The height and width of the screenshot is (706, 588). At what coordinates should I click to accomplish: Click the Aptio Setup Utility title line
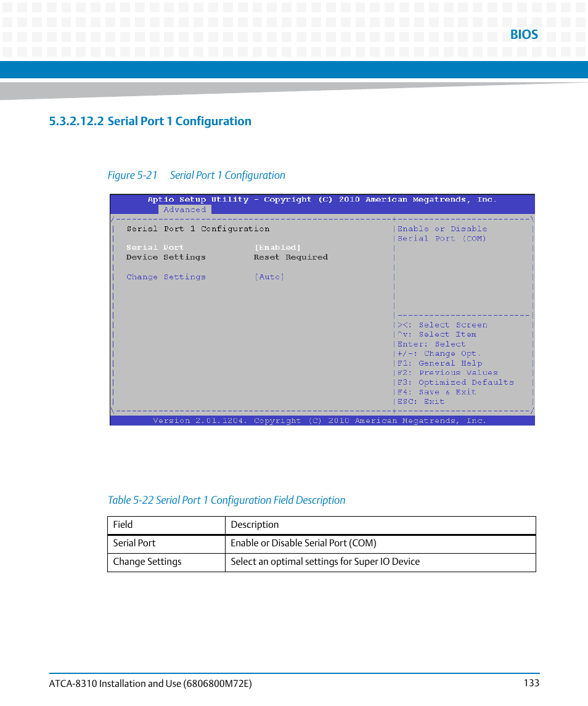coord(322,199)
